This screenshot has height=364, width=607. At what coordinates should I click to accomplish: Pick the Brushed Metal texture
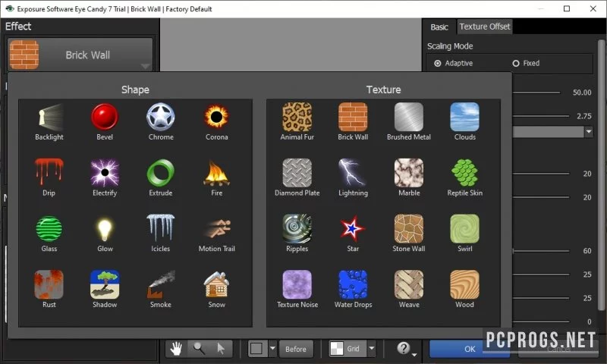[x=409, y=118]
